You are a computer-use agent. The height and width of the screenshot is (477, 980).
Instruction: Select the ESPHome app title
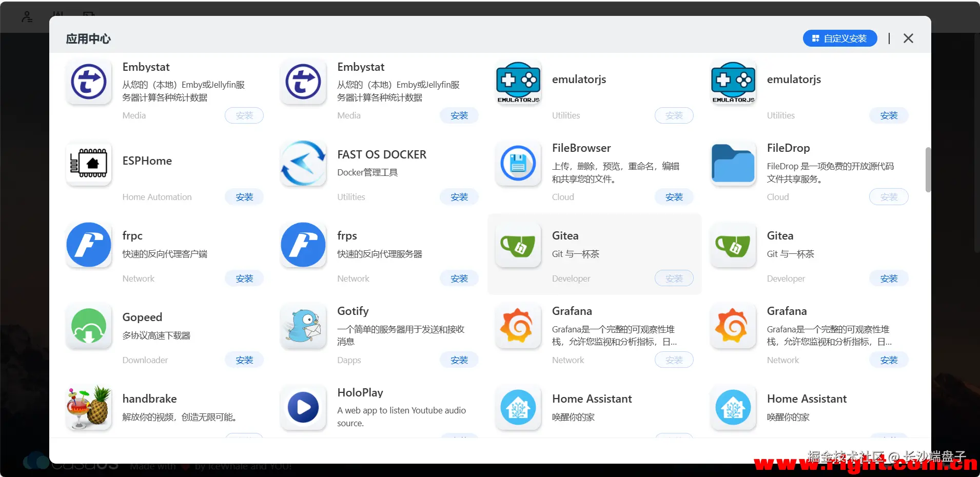coord(147,161)
